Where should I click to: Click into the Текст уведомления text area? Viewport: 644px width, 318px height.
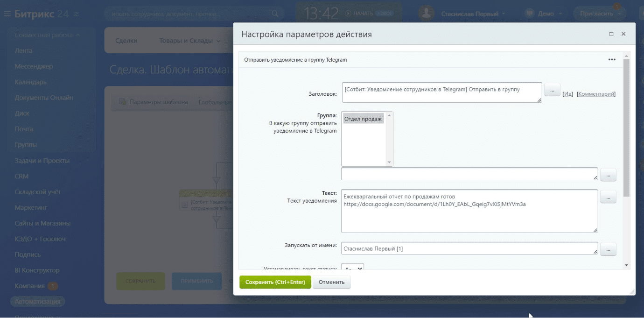pyautogui.click(x=469, y=211)
